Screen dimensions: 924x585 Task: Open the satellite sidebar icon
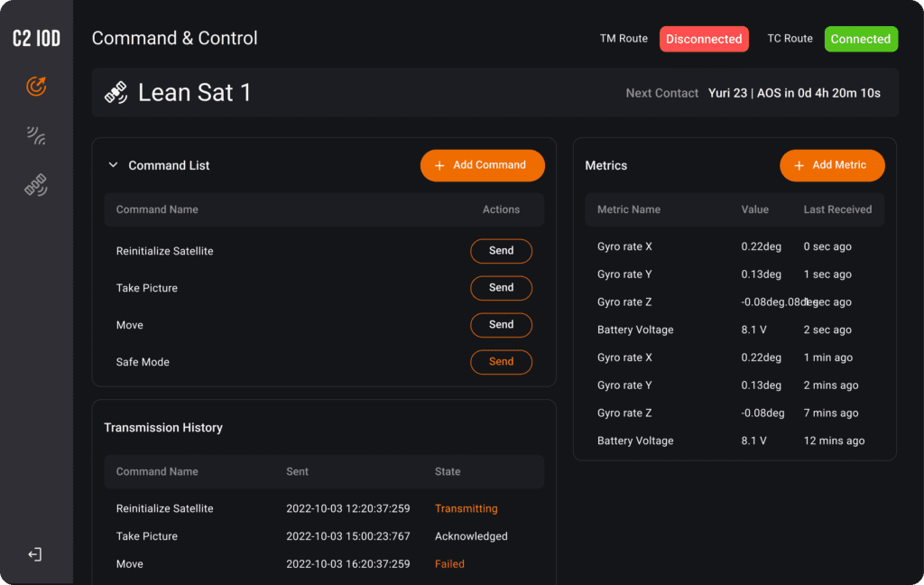(x=36, y=186)
